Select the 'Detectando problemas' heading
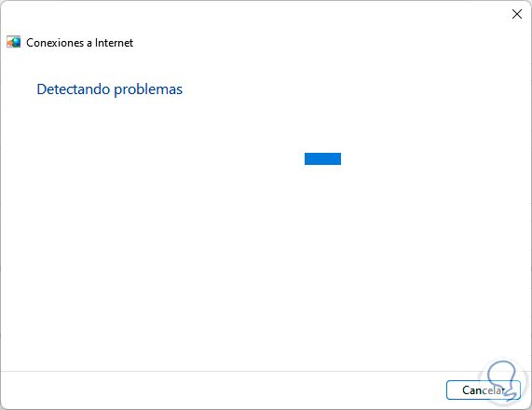 (110, 89)
